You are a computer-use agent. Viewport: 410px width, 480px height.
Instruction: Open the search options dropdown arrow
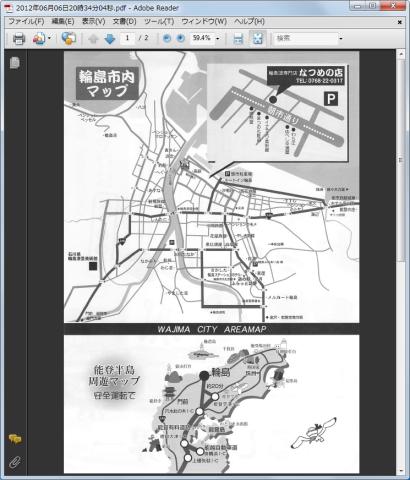tap(341, 39)
